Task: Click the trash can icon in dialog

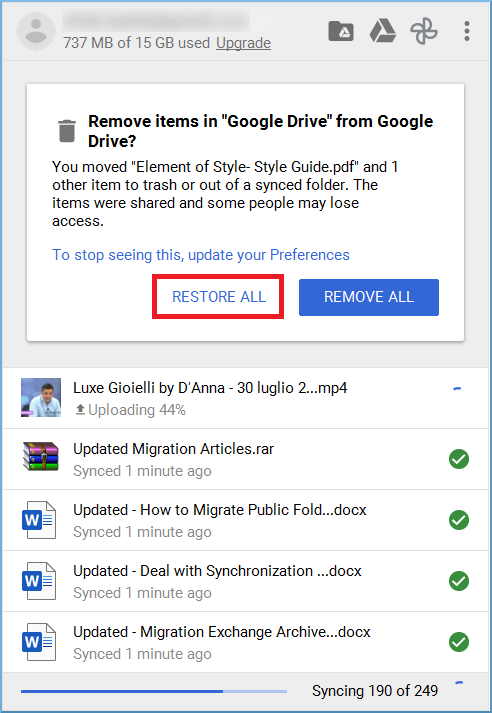Action: point(67,131)
